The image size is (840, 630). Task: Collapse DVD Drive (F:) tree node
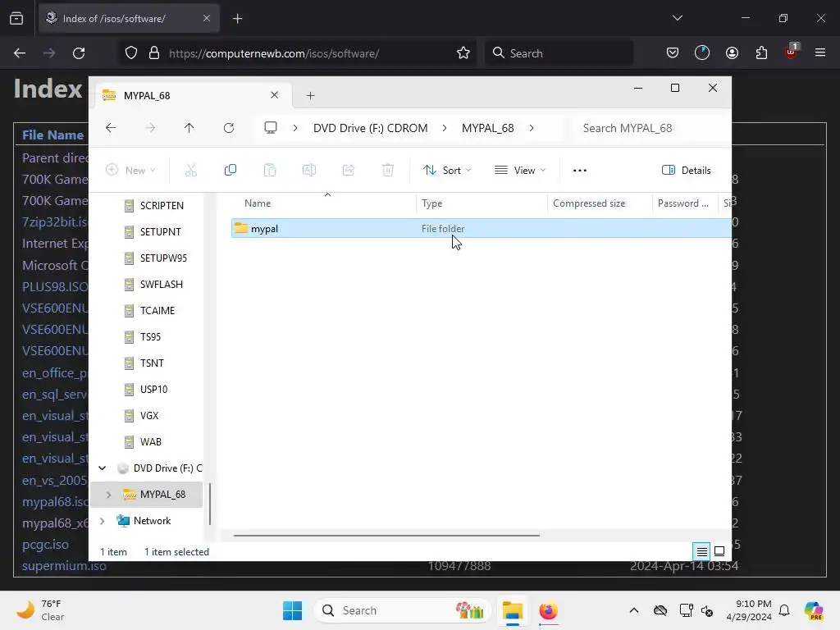click(103, 468)
